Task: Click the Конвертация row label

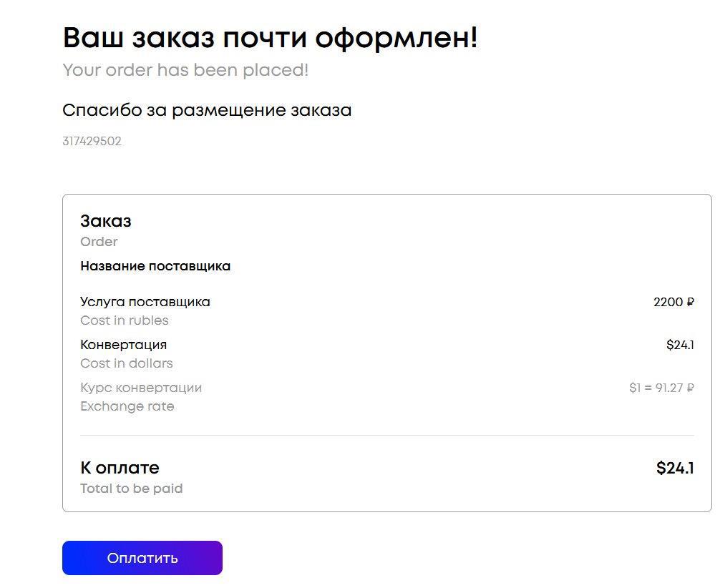Action: point(123,345)
